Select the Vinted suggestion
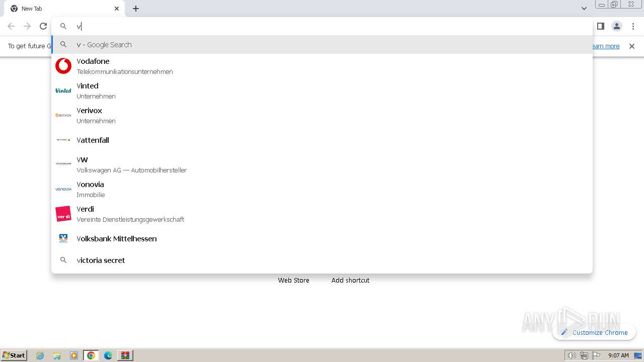 (x=322, y=90)
